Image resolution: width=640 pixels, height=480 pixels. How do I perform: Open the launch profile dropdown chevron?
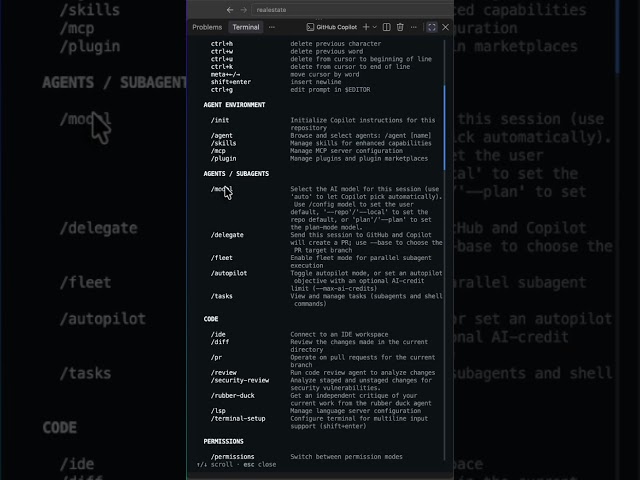(375, 27)
